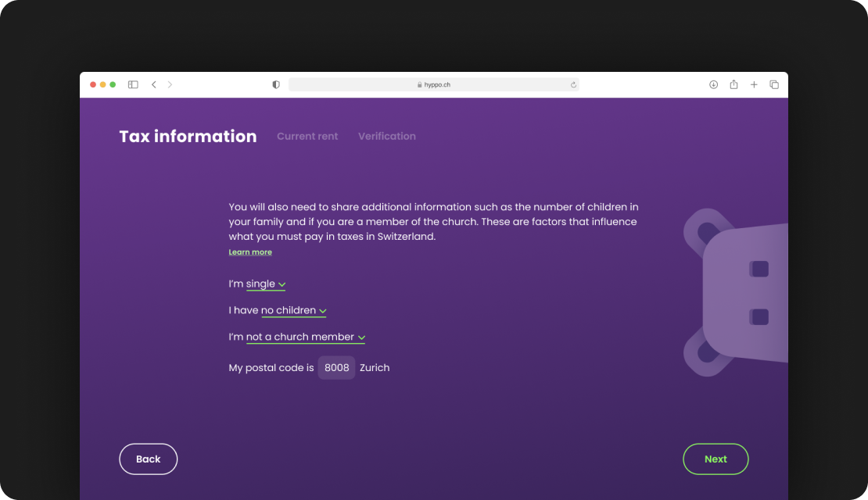The width and height of the screenshot is (868, 500).
Task: Switch to the Verification step
Action: (387, 136)
